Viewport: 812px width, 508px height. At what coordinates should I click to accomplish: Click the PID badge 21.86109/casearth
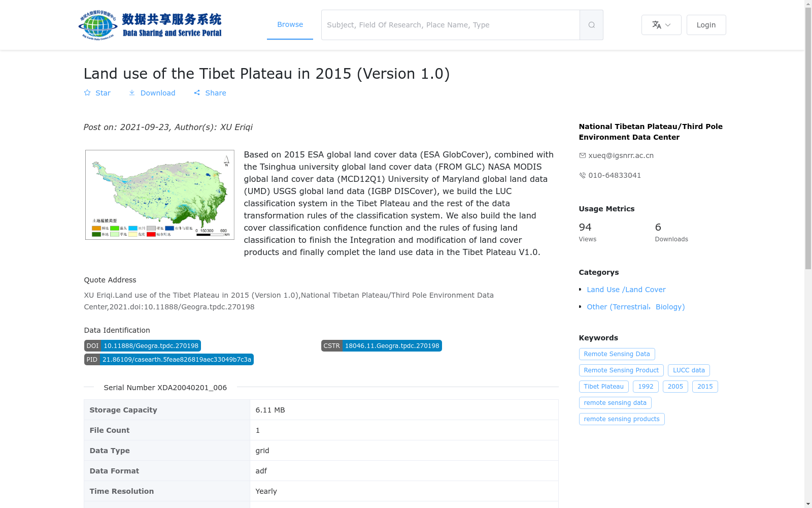click(x=169, y=360)
